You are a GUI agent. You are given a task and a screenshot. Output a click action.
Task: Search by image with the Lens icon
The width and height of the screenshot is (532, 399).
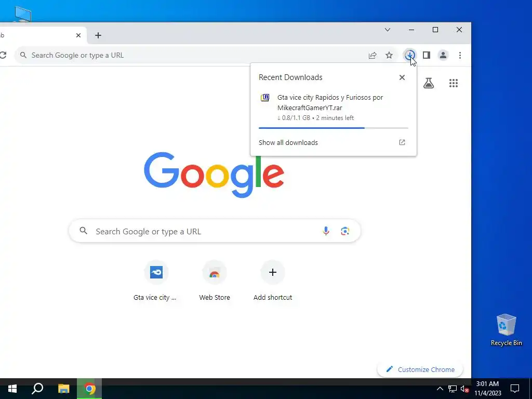pyautogui.click(x=345, y=231)
